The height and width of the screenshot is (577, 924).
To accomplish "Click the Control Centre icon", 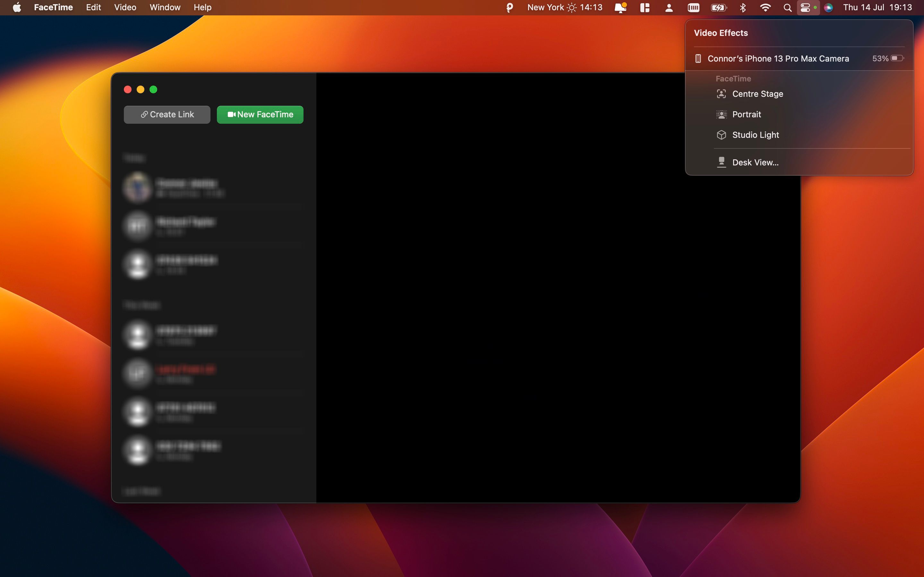I will click(x=805, y=7).
